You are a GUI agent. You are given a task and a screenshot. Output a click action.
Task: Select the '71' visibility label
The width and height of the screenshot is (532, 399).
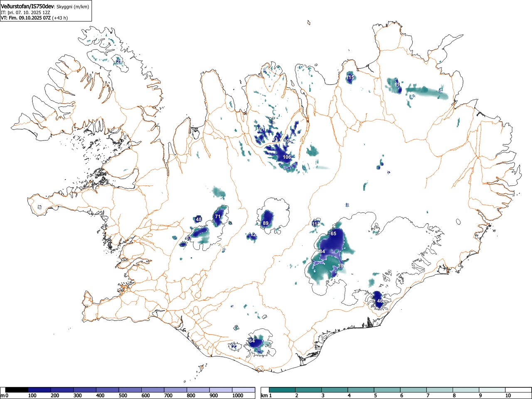tap(218, 217)
